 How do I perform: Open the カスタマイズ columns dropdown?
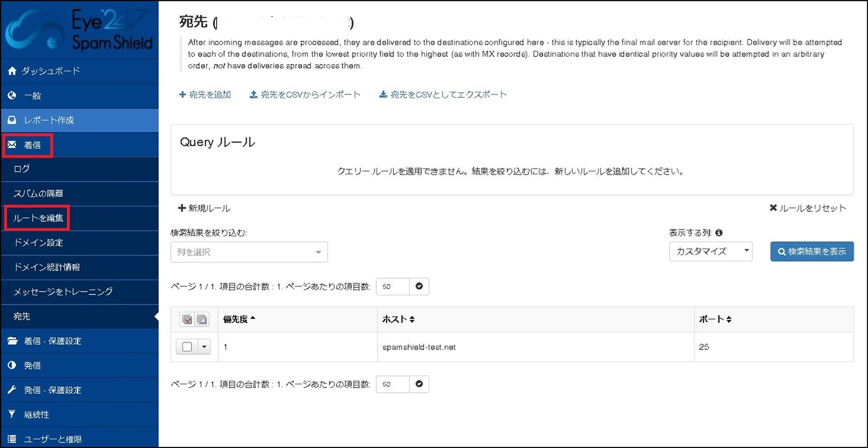tap(711, 251)
